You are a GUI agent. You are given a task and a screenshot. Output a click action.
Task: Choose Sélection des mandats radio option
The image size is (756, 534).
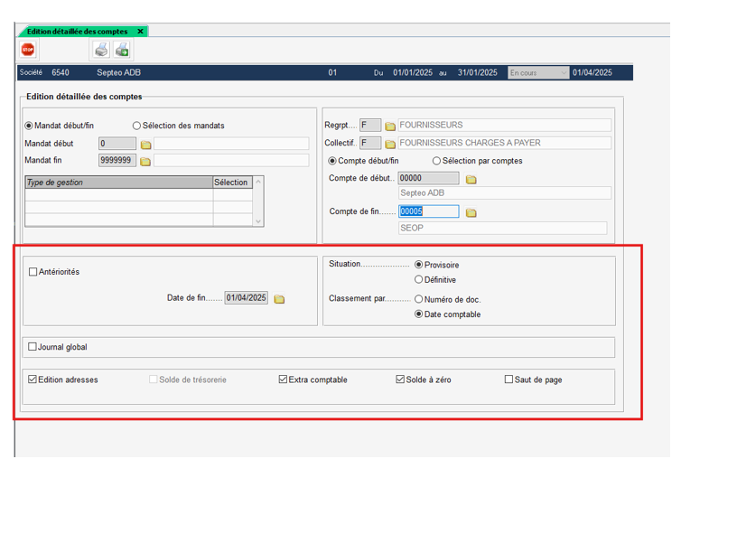click(137, 126)
